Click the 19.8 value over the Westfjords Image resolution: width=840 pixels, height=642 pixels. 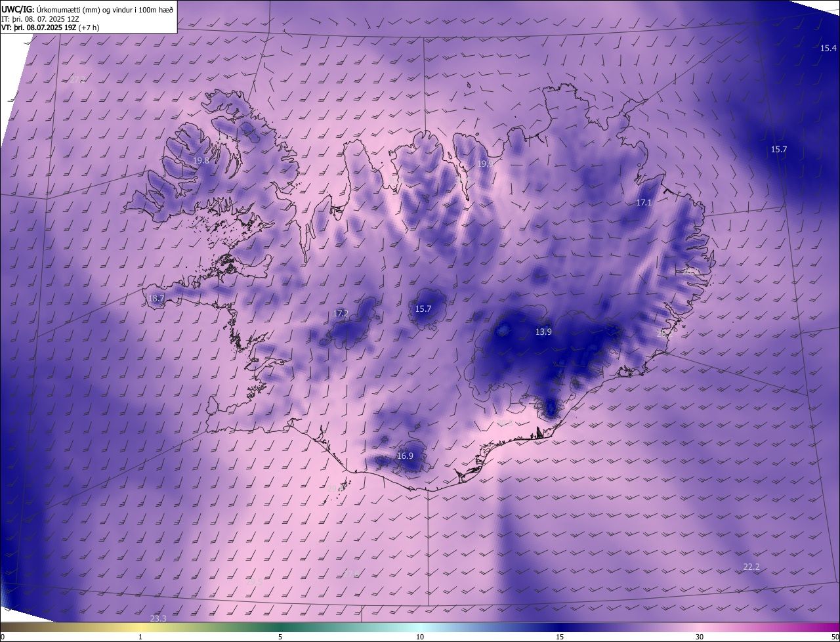(x=201, y=160)
